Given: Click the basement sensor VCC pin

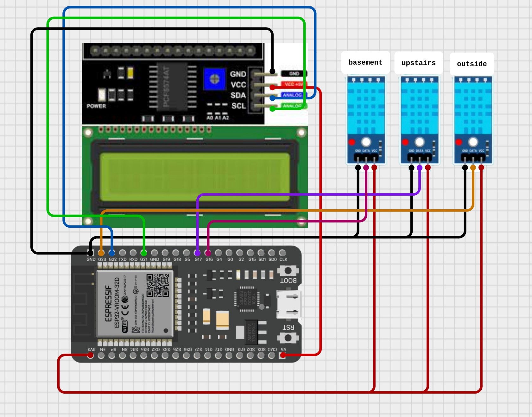Looking at the screenshot, I should 374,167.
